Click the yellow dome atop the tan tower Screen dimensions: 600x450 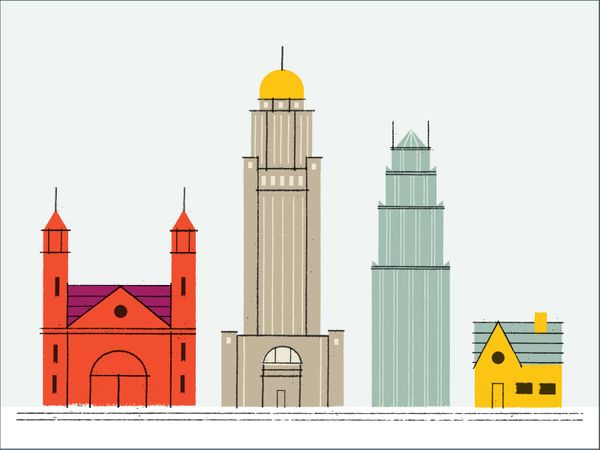tap(281, 85)
